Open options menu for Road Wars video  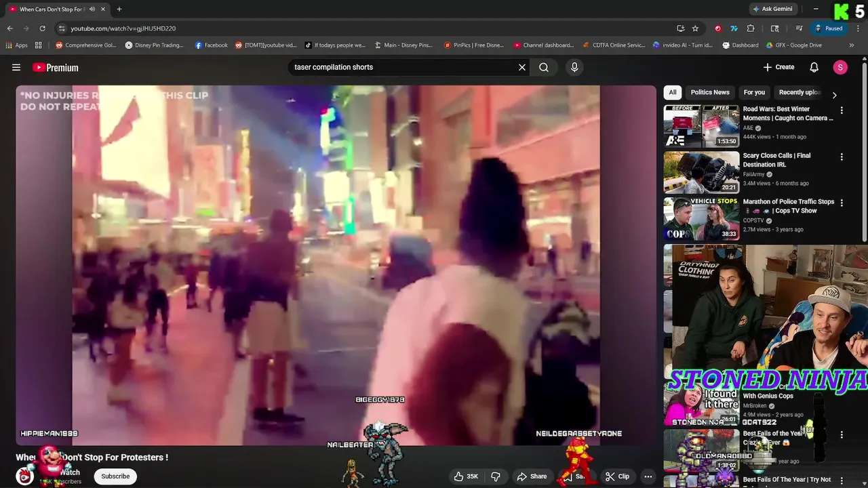tap(842, 110)
